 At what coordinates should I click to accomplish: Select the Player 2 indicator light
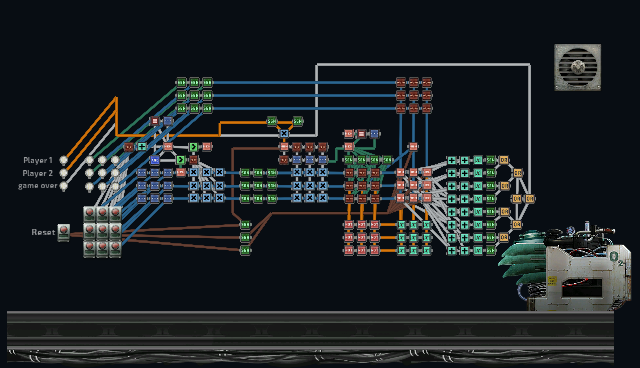click(x=64, y=173)
